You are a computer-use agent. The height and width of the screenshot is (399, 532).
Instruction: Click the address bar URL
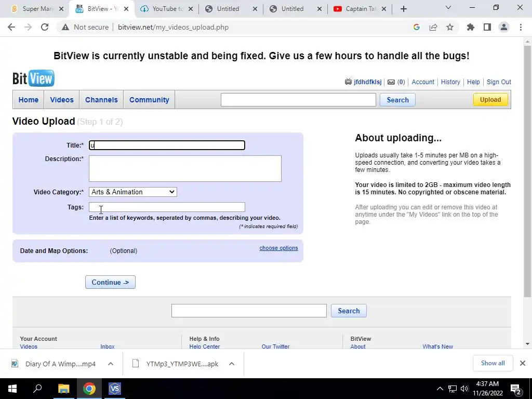[173, 27]
